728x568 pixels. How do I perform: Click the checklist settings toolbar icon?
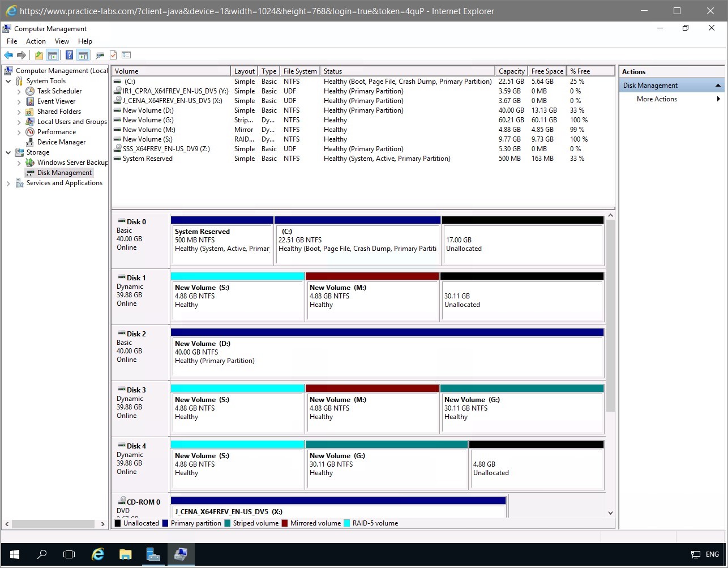point(126,55)
